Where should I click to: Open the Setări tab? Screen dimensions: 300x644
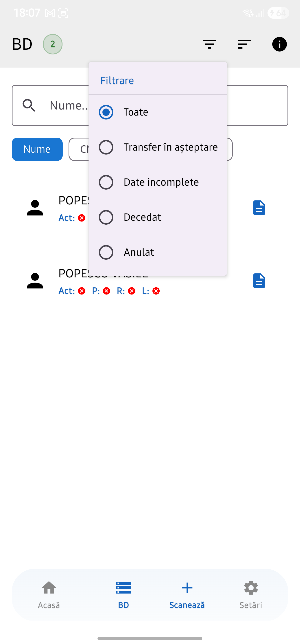coord(251,595)
